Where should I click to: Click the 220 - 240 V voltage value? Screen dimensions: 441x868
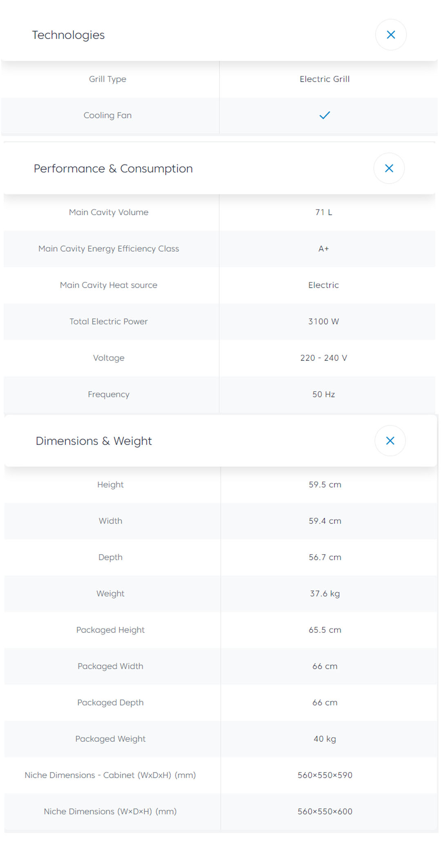coord(323,358)
